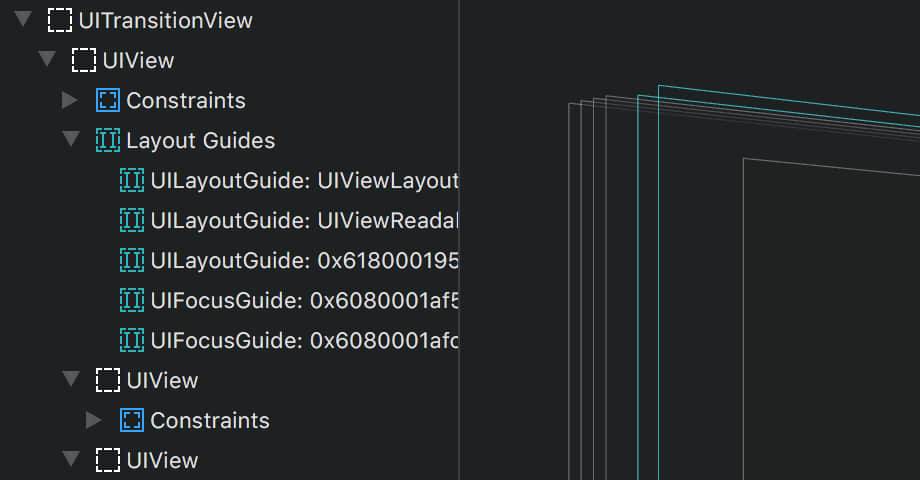Click the first UIView dashed square icon
This screenshot has height=480, width=920.
pos(83,60)
